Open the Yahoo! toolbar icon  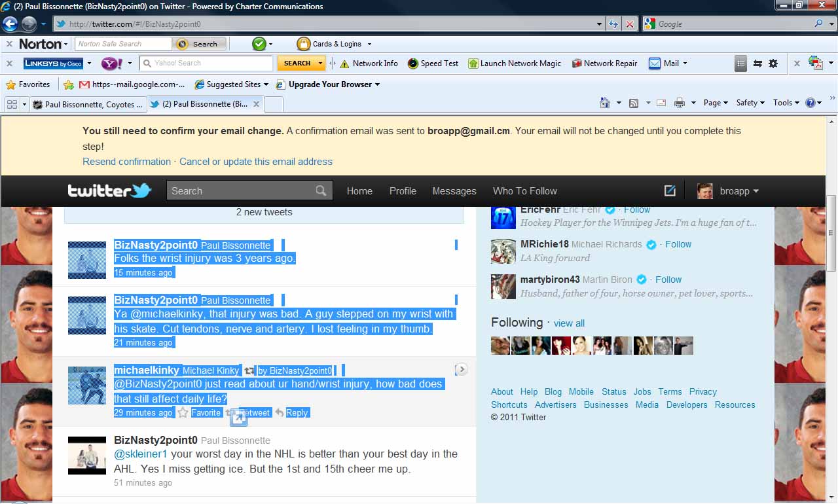[x=111, y=63]
